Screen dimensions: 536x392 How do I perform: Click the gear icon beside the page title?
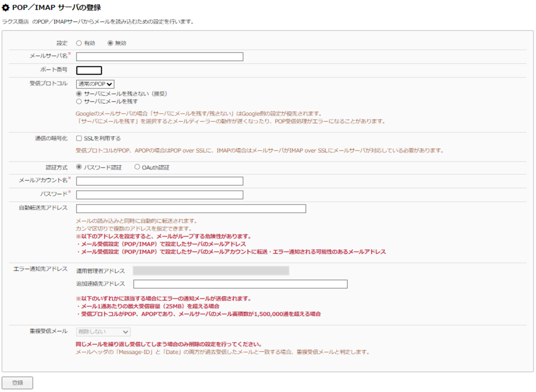tap(6, 8)
